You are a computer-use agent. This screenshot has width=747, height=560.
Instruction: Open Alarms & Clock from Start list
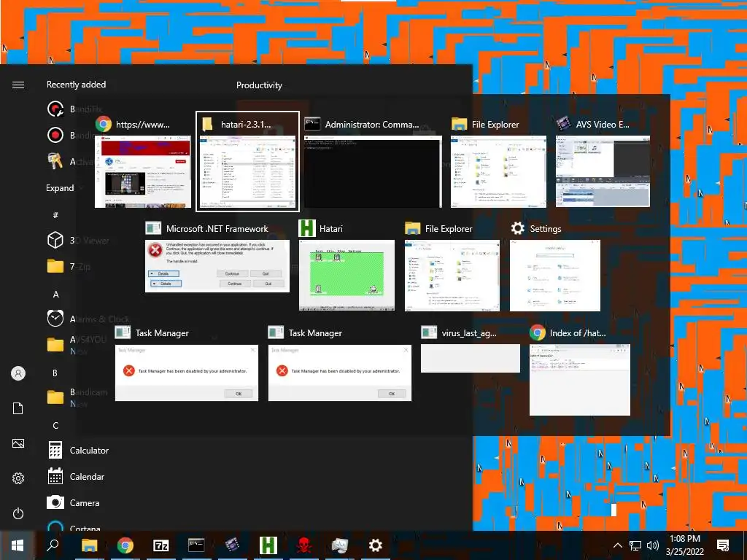(55, 319)
